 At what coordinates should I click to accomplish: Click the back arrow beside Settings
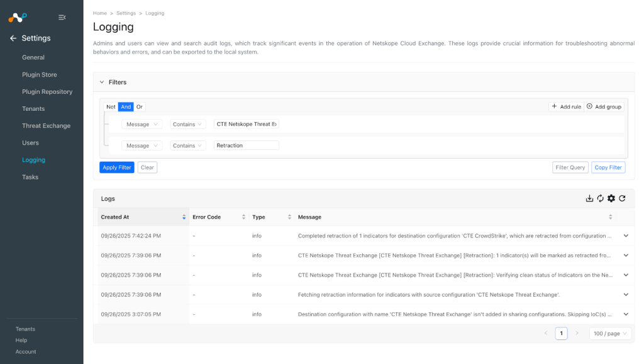click(13, 38)
